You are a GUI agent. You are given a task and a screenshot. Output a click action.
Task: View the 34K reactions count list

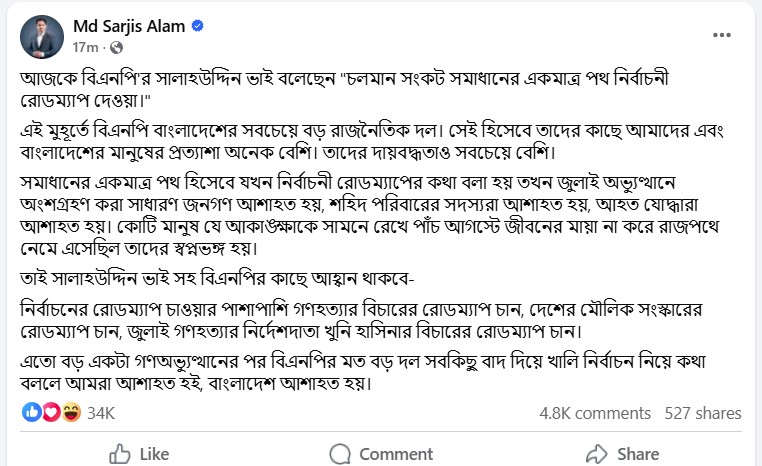102,412
